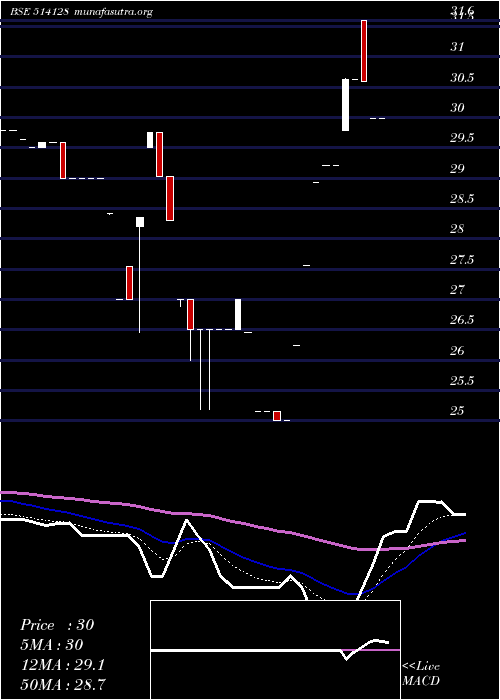500x700 pixels.
Task: Click the 50MA : 28.7 readout
Action: coord(63,684)
